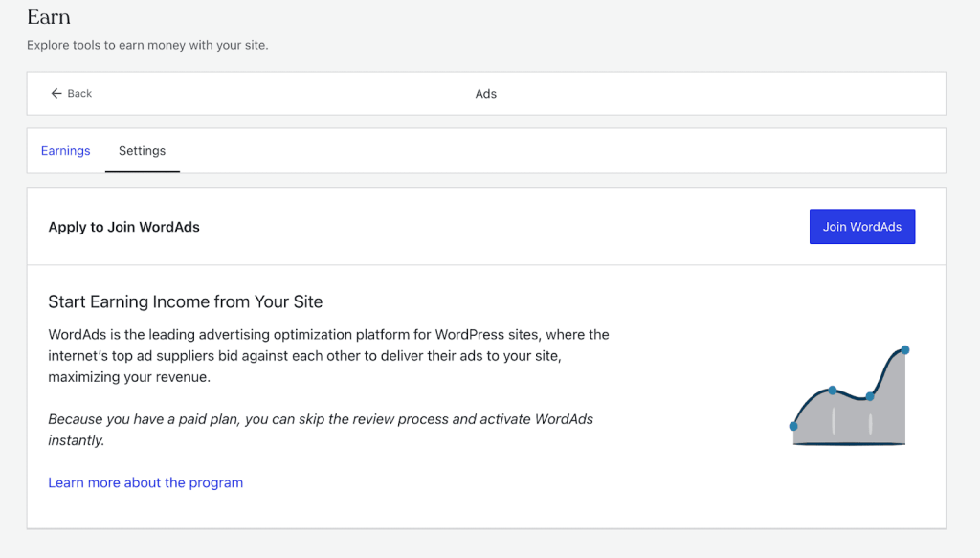Select the leftmost blue data point on the chart
This screenshot has height=558, width=980.
click(792, 426)
